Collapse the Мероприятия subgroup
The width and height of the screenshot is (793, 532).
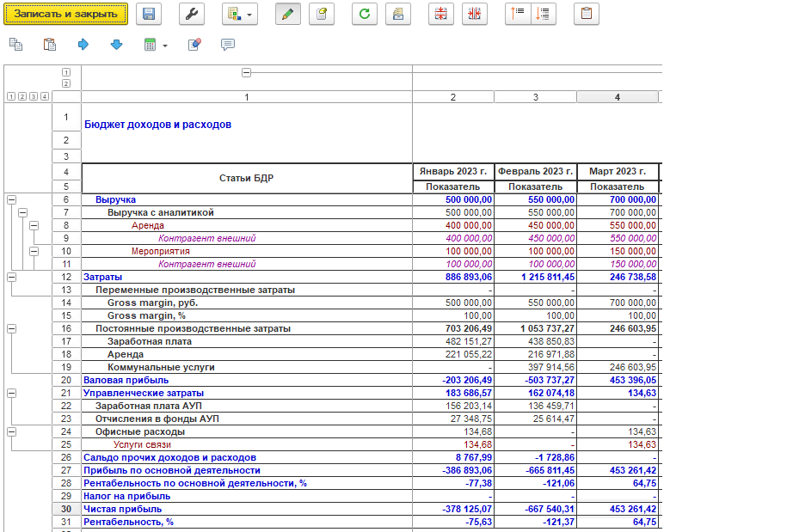tap(34, 251)
